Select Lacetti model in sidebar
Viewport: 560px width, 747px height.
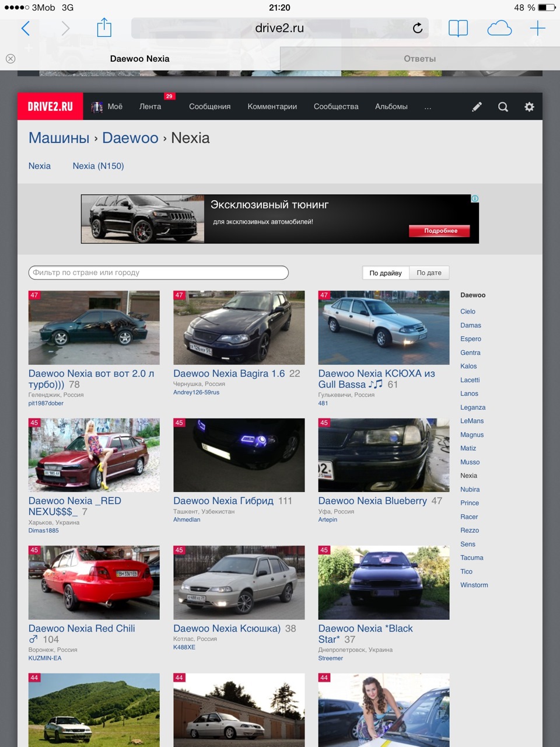coord(470,380)
